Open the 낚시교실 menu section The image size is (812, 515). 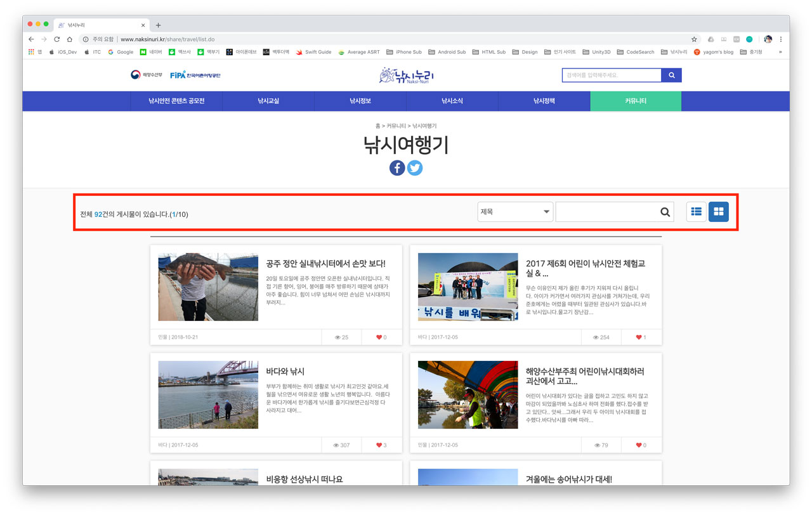(x=268, y=101)
